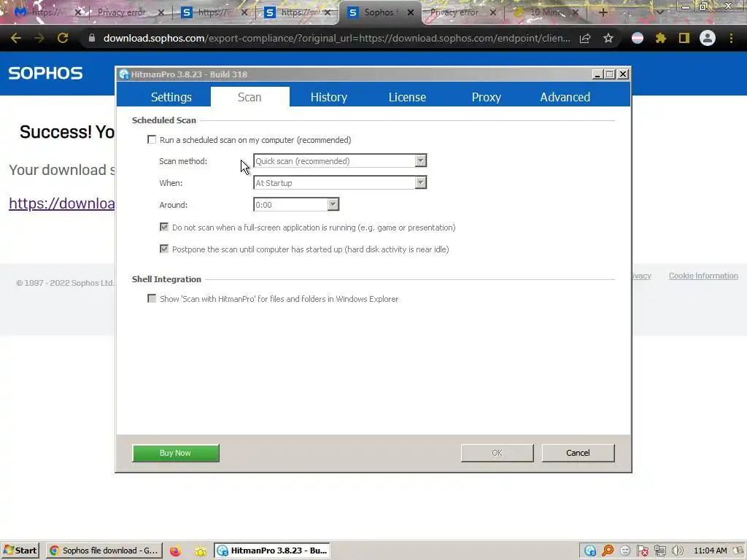Click the network connection tray icon

[x=659, y=551]
